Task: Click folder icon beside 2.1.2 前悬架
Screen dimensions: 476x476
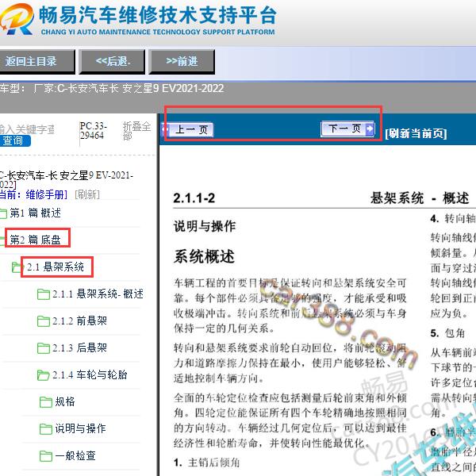Action: 44,321
